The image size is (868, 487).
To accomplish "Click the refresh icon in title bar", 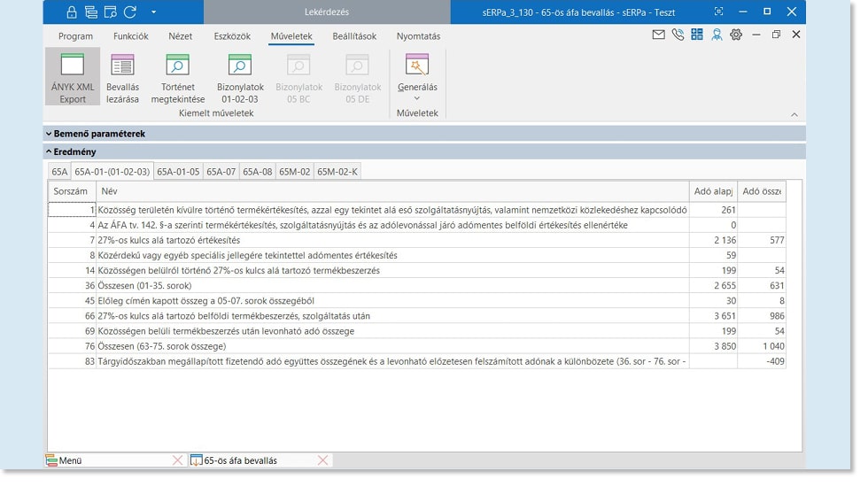I will (x=130, y=12).
